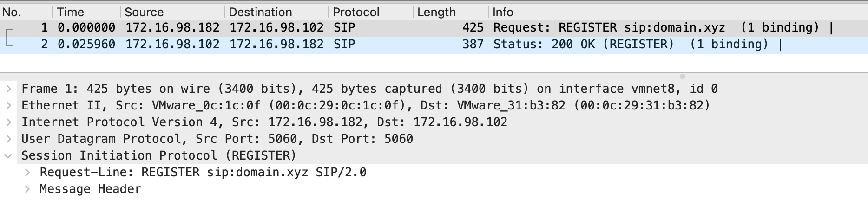Expand the Message Header entry
The height and width of the screenshot is (206, 868).
pos(27,189)
